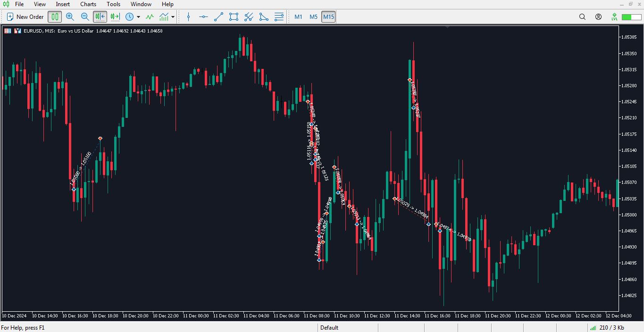Switch to M1 timeframe
The height and width of the screenshot is (332, 644).
pos(298,17)
